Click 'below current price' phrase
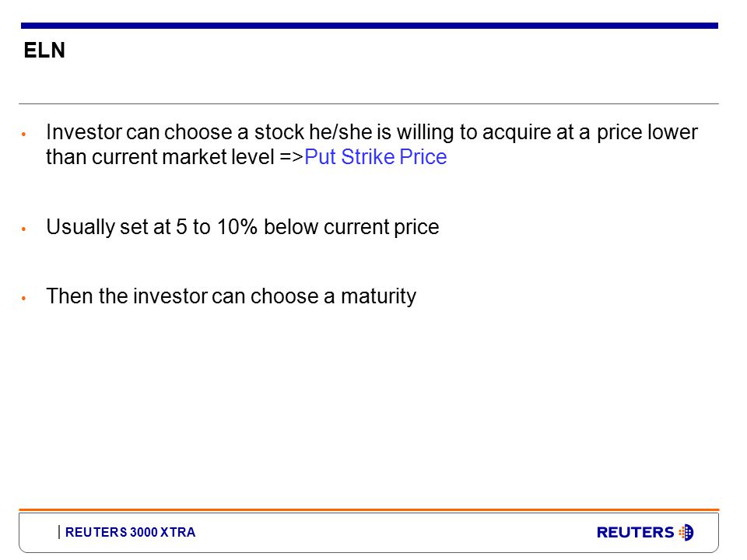747x560 pixels. (352, 226)
